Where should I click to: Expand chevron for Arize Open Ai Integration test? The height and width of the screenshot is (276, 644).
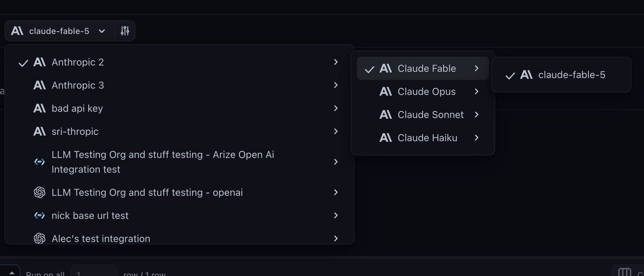(x=335, y=162)
